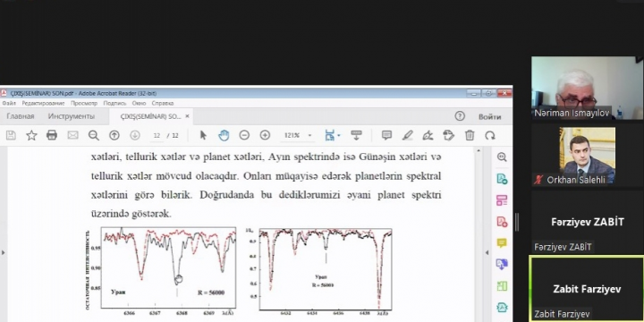The width and height of the screenshot is (644, 322).
Task: Rotate the view with the circular arrow
Action: (490, 135)
